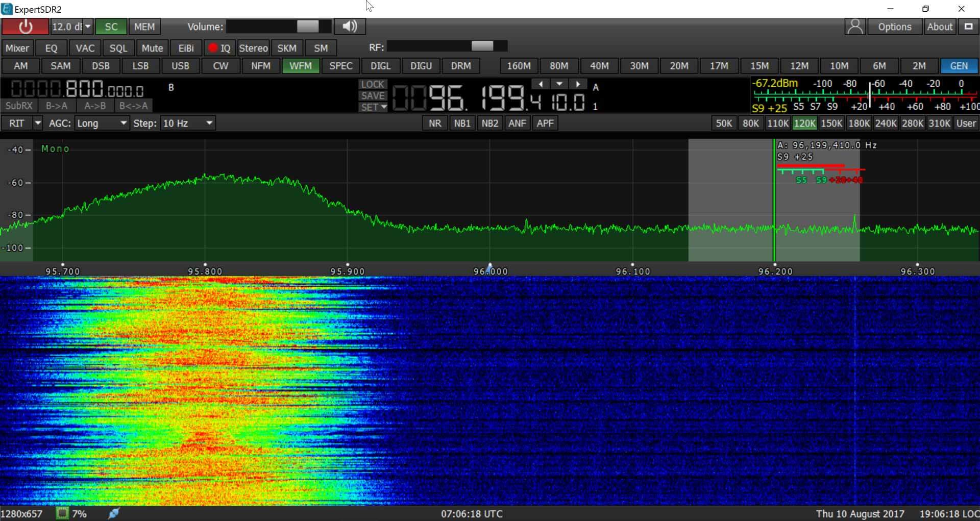Click the red power button
This screenshot has width=980, height=521.
[25, 27]
